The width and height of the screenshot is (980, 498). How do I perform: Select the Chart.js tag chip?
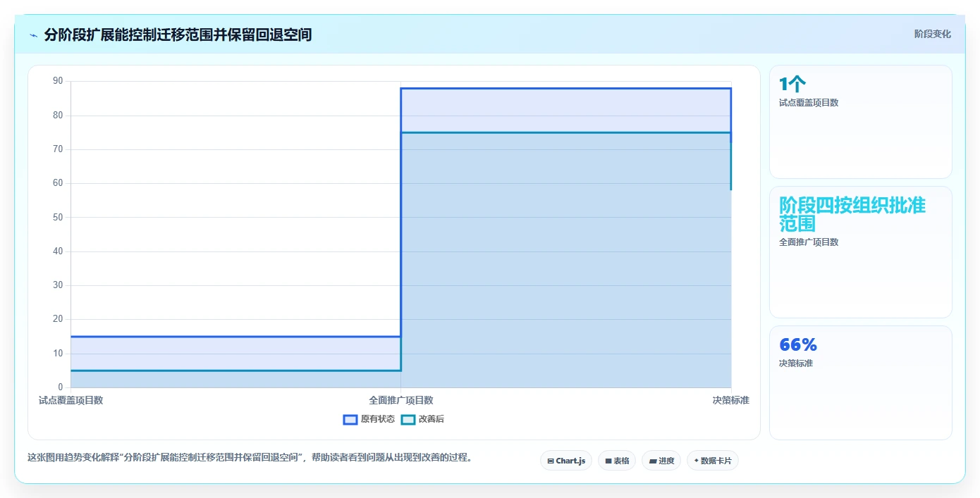(x=566, y=461)
